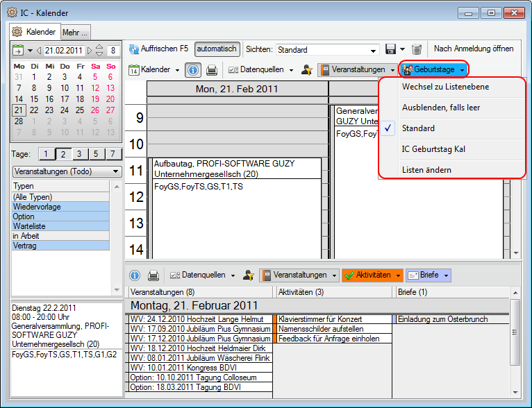Click the person icon next to upper Datenquellen

pos(306,70)
